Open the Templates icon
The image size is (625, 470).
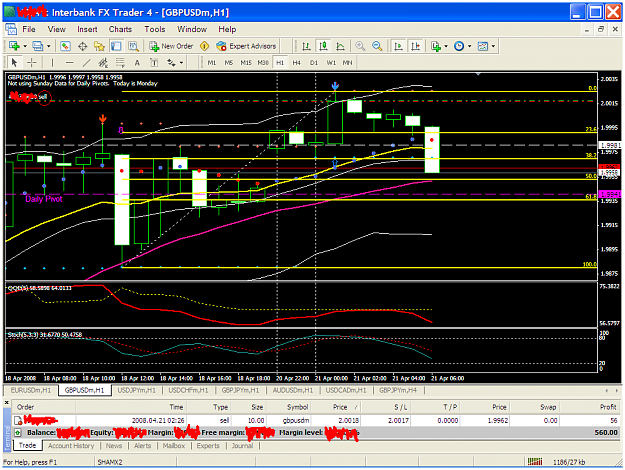[x=483, y=46]
